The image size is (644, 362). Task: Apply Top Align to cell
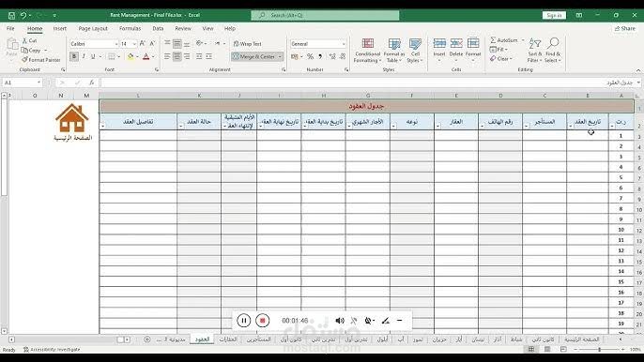[167, 43]
